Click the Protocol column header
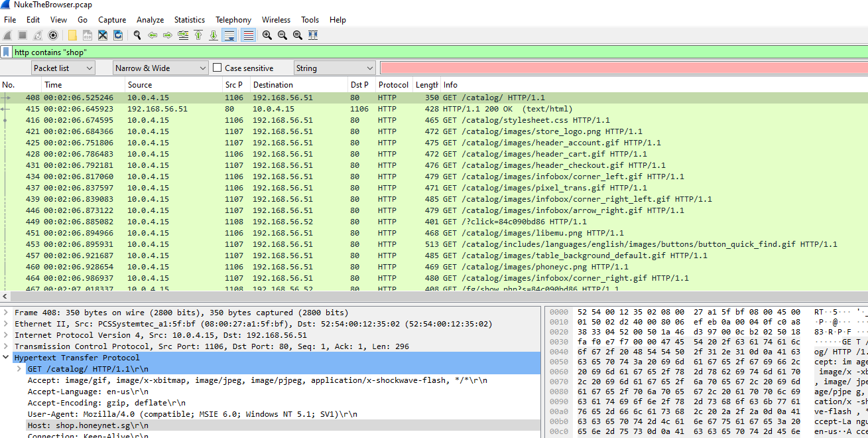868x438 pixels. click(x=393, y=85)
